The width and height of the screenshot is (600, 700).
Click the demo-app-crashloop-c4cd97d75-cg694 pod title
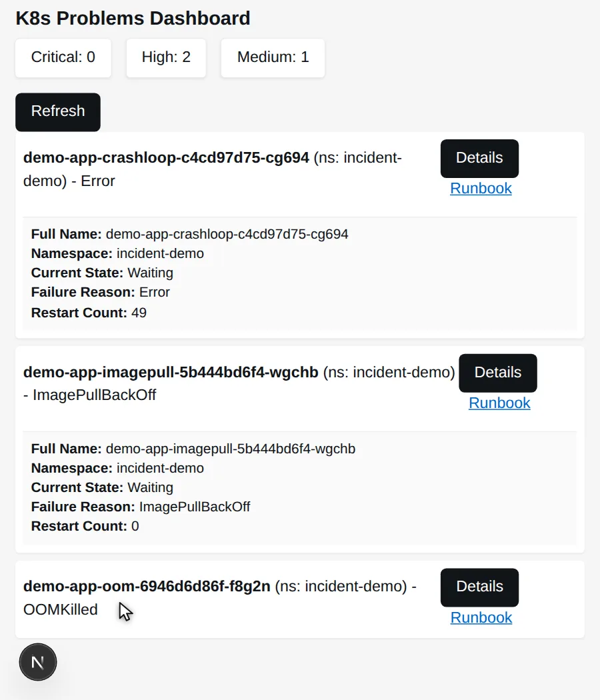166,157
